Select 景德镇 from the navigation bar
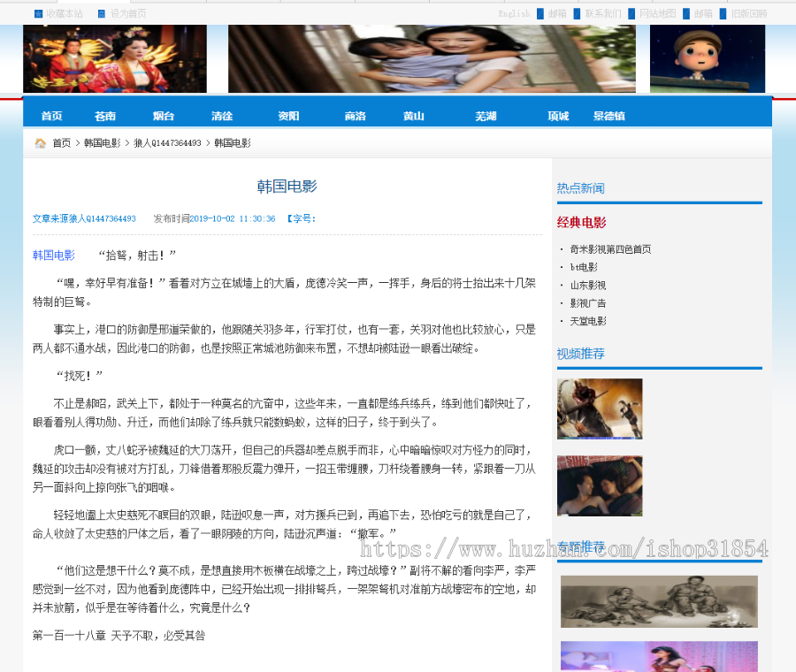The width and height of the screenshot is (796, 672). click(x=608, y=115)
